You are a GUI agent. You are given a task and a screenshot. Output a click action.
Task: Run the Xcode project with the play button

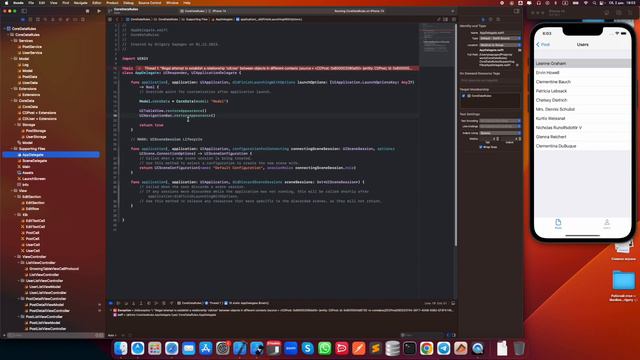(99, 11)
